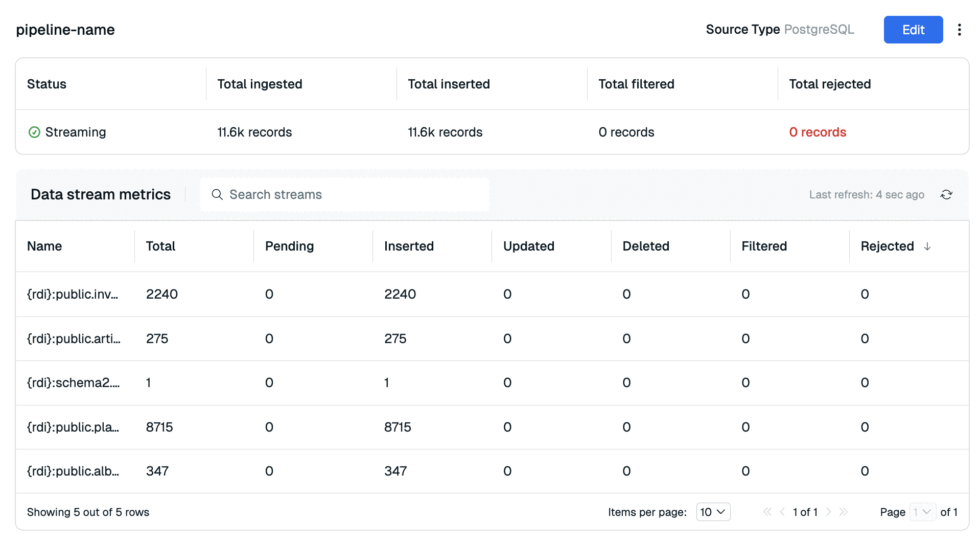Sort by the Name column header
The image size is (980, 541).
[x=44, y=246]
